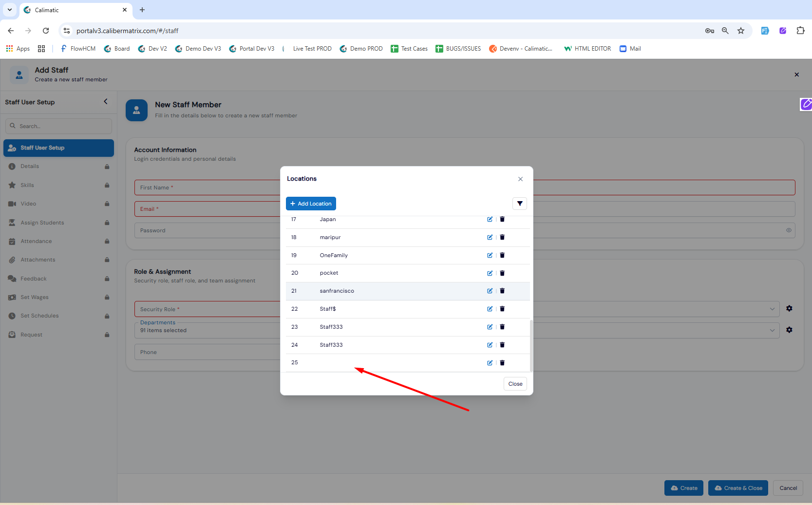
Task: Close the Locations dialog with X
Action: tap(520, 179)
